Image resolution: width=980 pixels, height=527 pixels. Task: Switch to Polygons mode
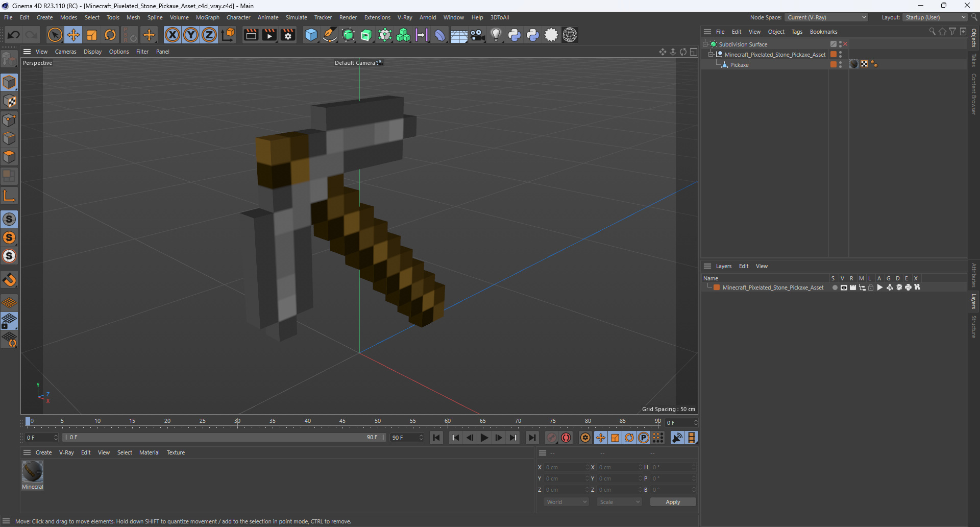[x=9, y=157]
